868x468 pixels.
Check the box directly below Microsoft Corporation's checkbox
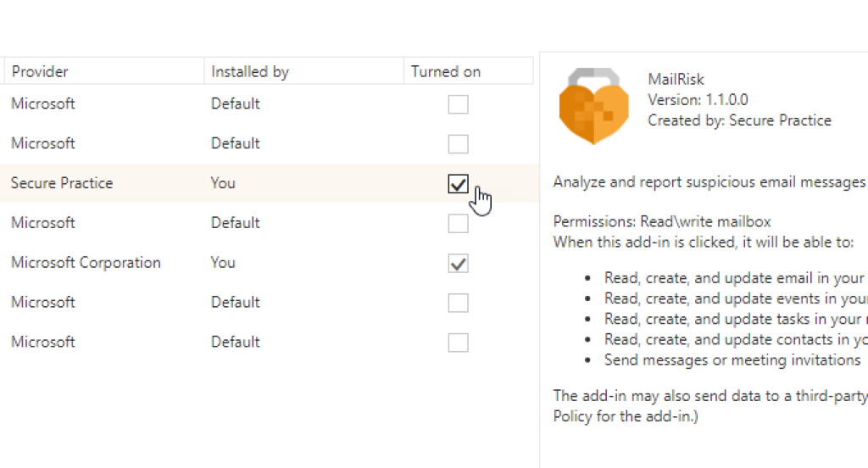[x=458, y=303]
